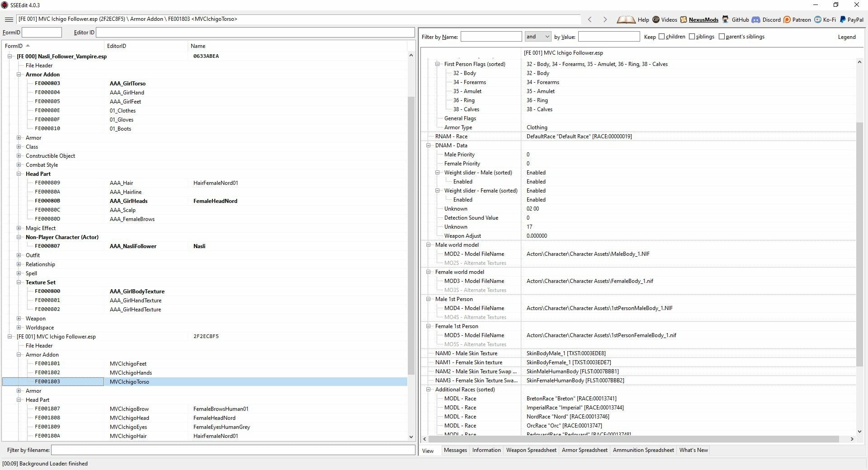Open Help book icon
868x470 pixels.
coord(626,19)
